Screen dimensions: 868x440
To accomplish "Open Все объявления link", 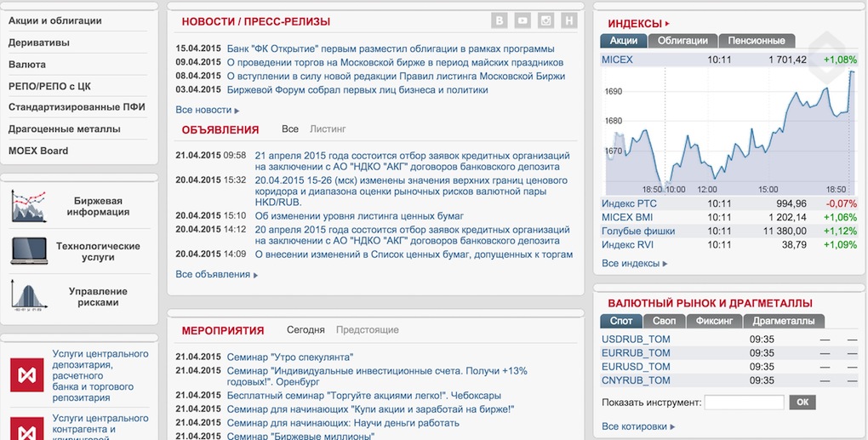I will point(213,275).
